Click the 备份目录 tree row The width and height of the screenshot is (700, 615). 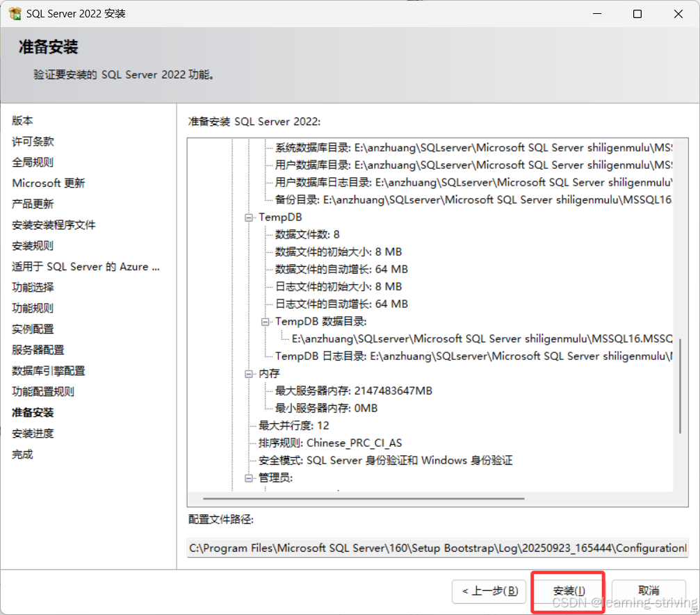(473, 200)
